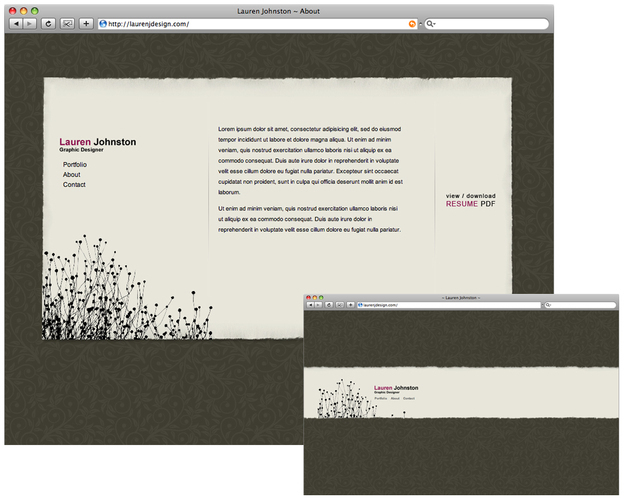Viewport: 624px width, 500px height.
Task: Click the 'Lorem ipsum dolor sit amet' paragraph
Action: (x=310, y=160)
